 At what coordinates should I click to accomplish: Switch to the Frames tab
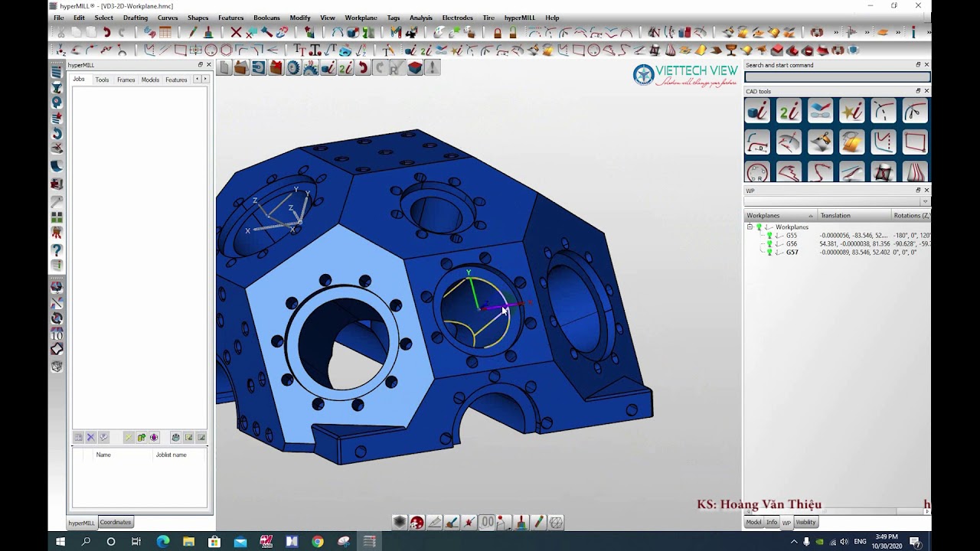pos(126,80)
